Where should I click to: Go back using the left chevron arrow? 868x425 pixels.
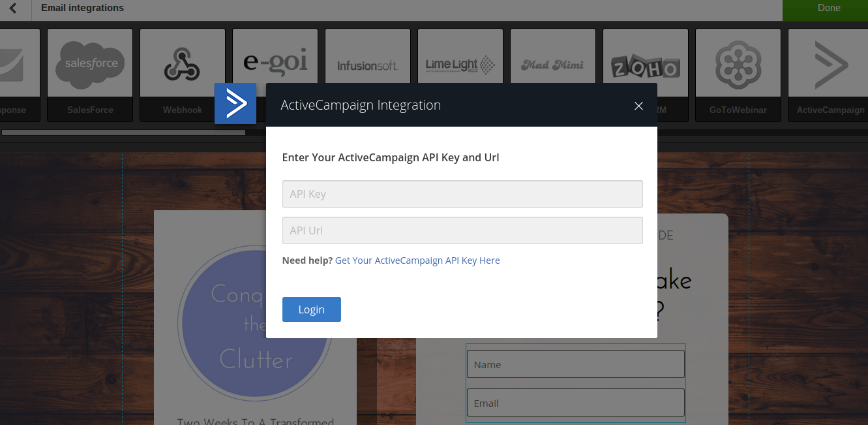pyautogui.click(x=13, y=8)
